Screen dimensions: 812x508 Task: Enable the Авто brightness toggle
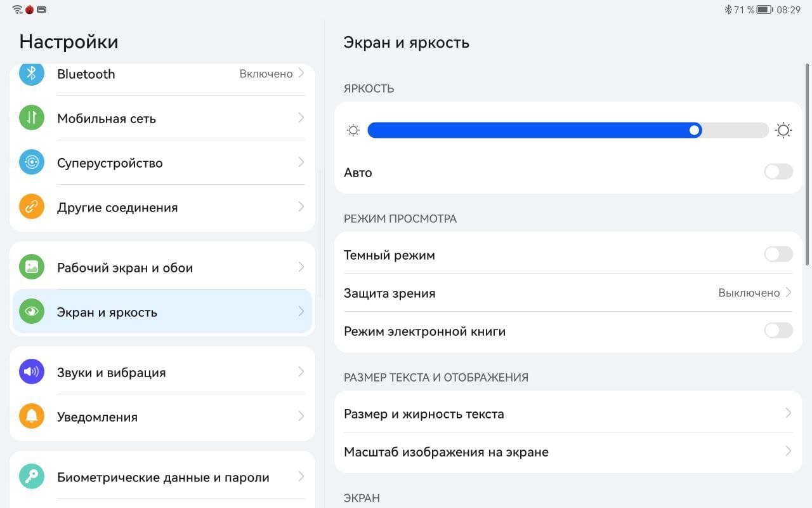(778, 172)
